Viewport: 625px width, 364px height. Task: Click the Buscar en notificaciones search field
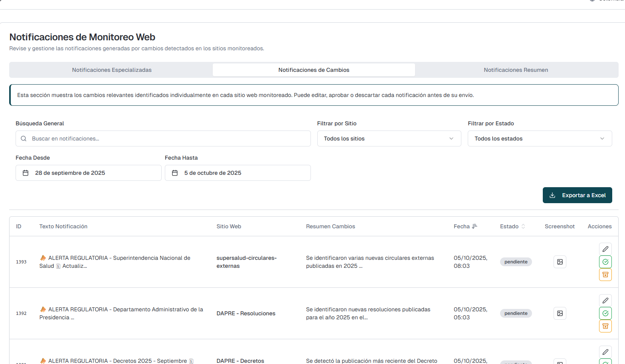pos(168,138)
